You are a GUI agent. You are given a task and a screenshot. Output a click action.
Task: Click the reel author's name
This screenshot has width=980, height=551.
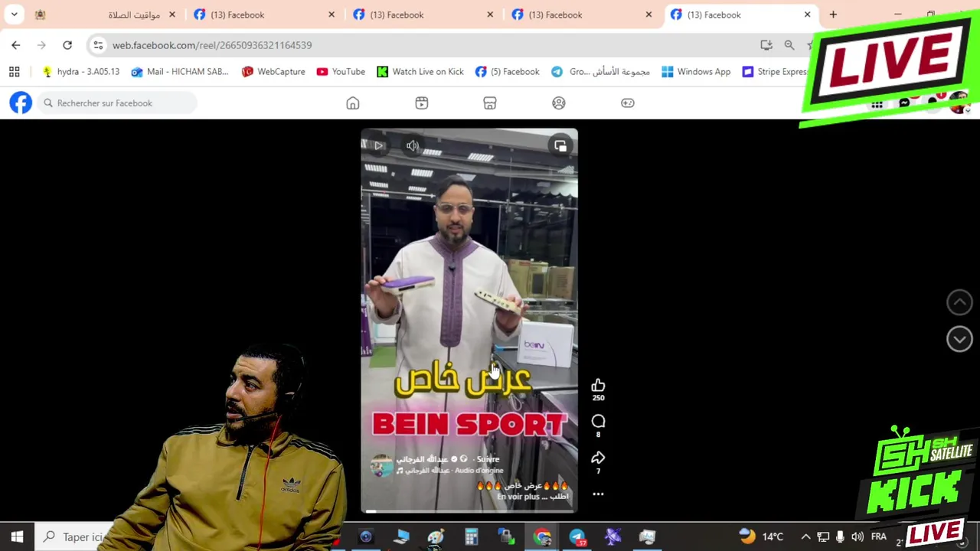tap(422, 459)
